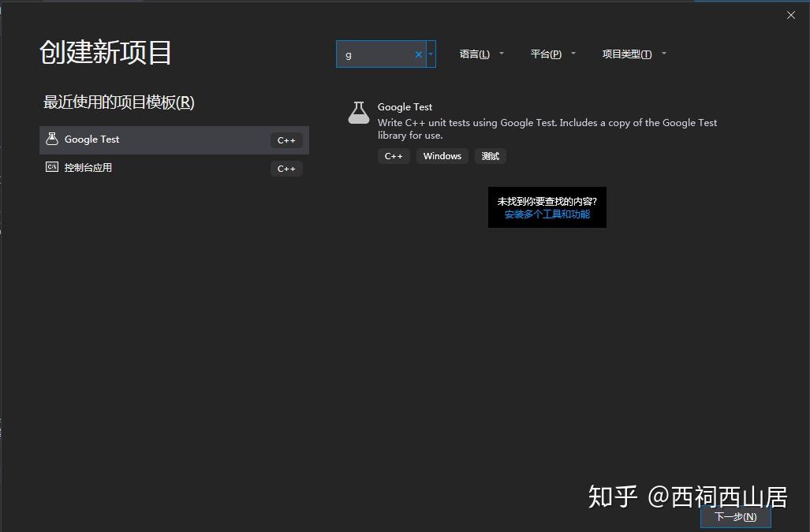810x532 pixels.
Task: Click the Google Test result description text
Action: point(547,129)
